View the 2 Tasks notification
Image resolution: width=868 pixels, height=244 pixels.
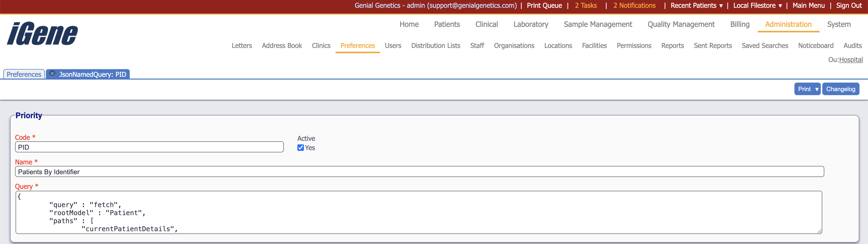pyautogui.click(x=586, y=5)
